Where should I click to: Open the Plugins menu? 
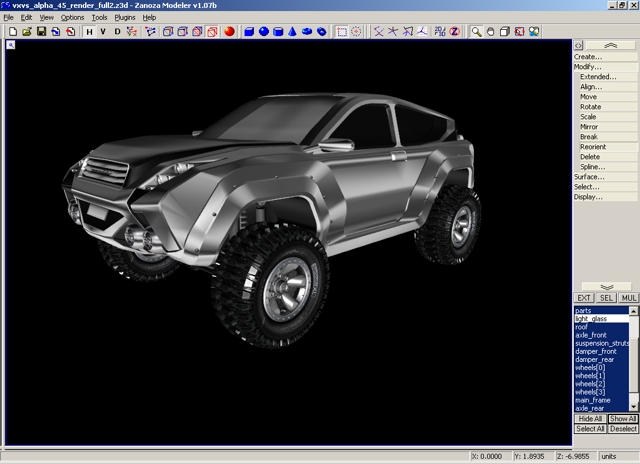(x=125, y=18)
